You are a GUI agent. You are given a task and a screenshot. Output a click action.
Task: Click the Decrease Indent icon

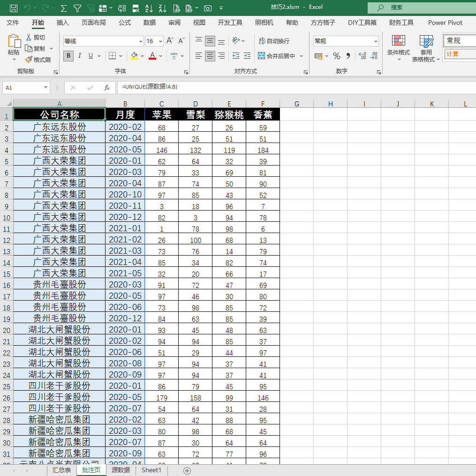(x=235, y=55)
